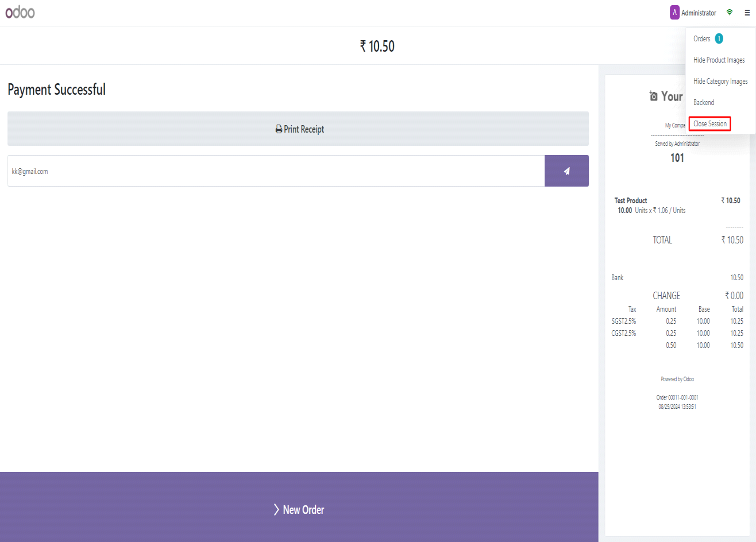Image resolution: width=756 pixels, height=542 pixels.
Task: Click the chevron arrow beside New Order
Action: (276, 510)
